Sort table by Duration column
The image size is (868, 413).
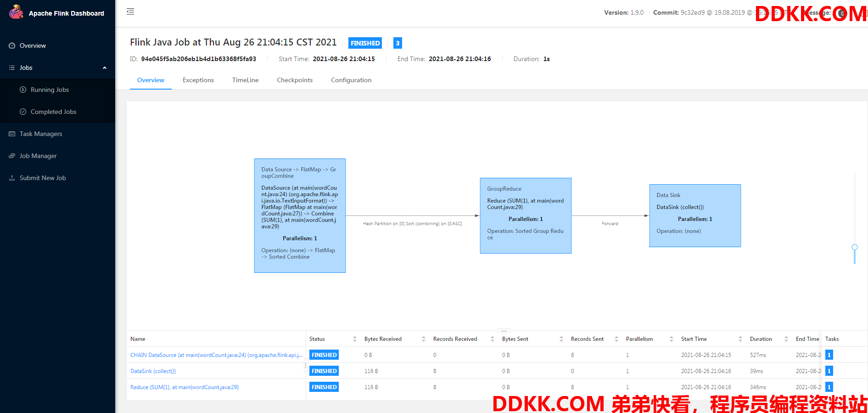(786, 339)
